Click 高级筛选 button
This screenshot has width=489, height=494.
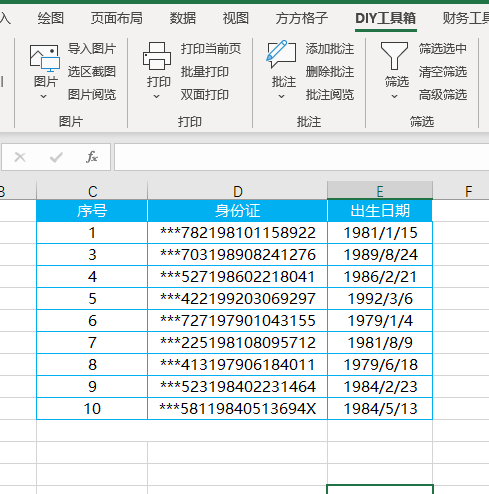click(443, 95)
